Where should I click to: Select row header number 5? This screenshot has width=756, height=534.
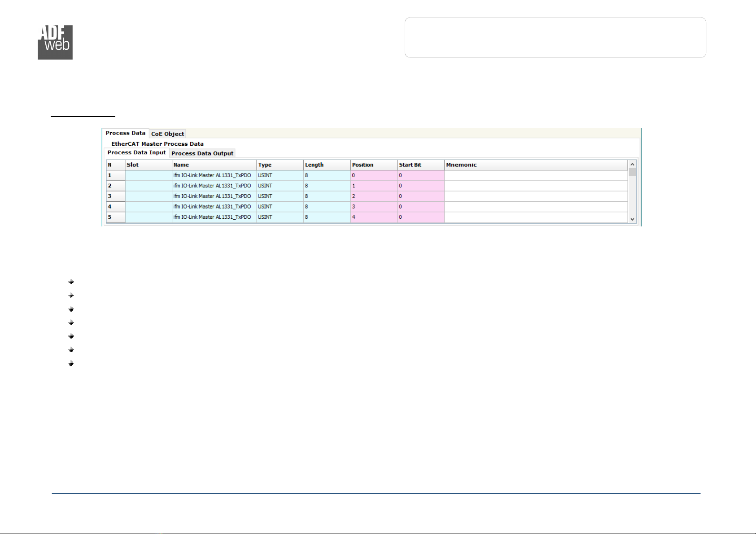pyautogui.click(x=115, y=217)
